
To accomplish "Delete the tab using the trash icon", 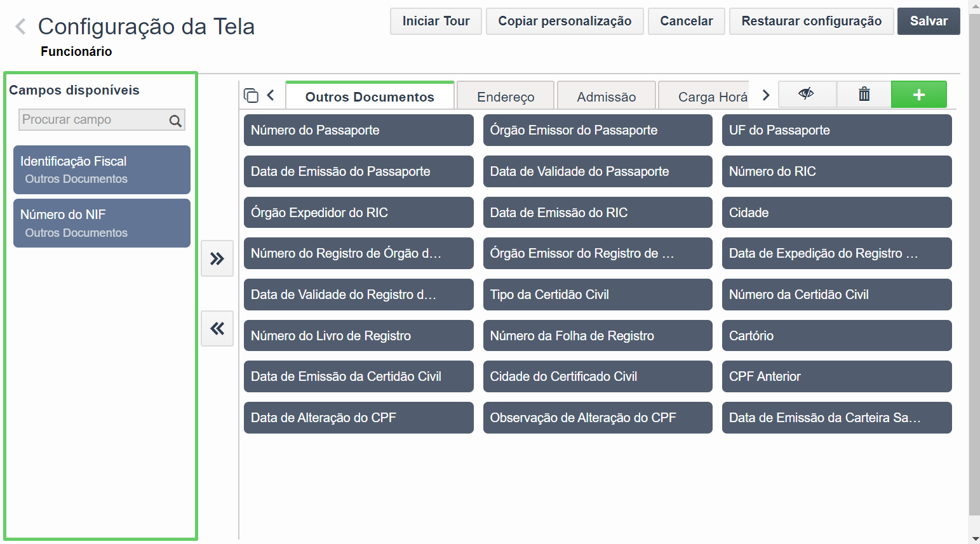I will [864, 95].
